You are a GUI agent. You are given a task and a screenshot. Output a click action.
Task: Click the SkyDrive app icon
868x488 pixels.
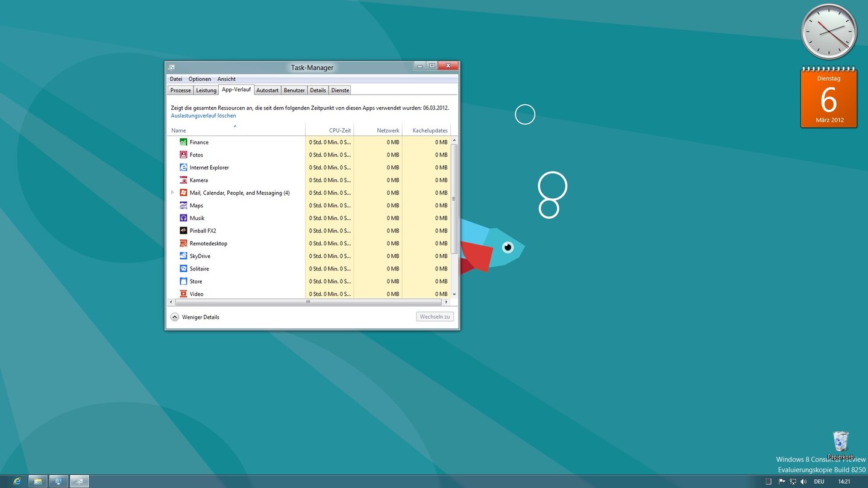coord(183,256)
